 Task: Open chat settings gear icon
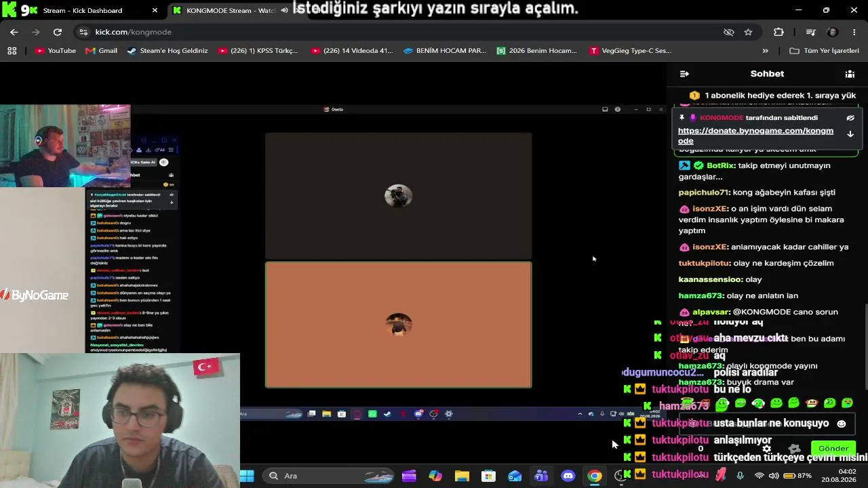767,449
